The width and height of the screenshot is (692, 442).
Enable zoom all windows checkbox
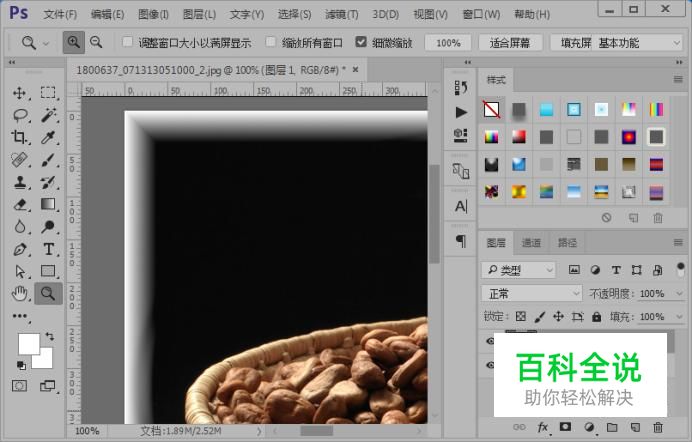pos(271,42)
